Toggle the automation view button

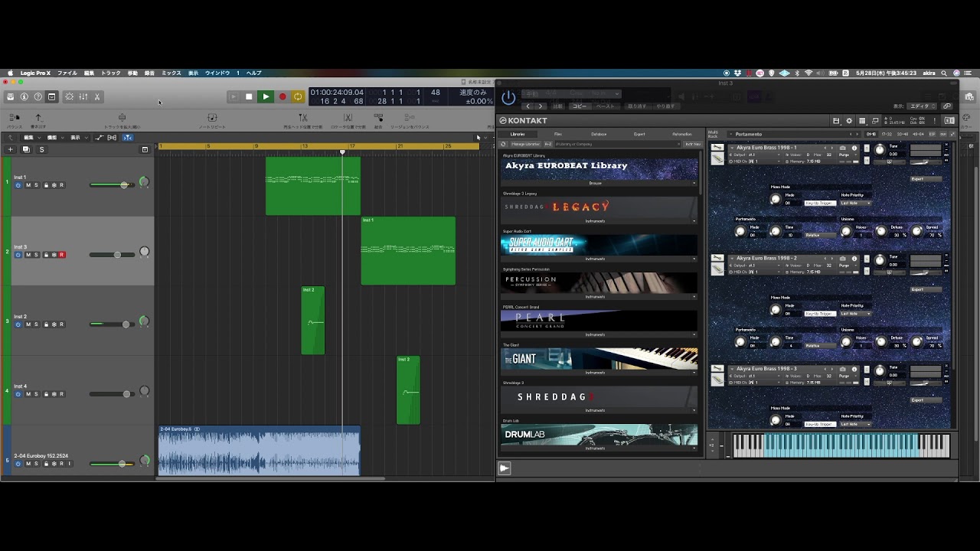tap(99, 138)
